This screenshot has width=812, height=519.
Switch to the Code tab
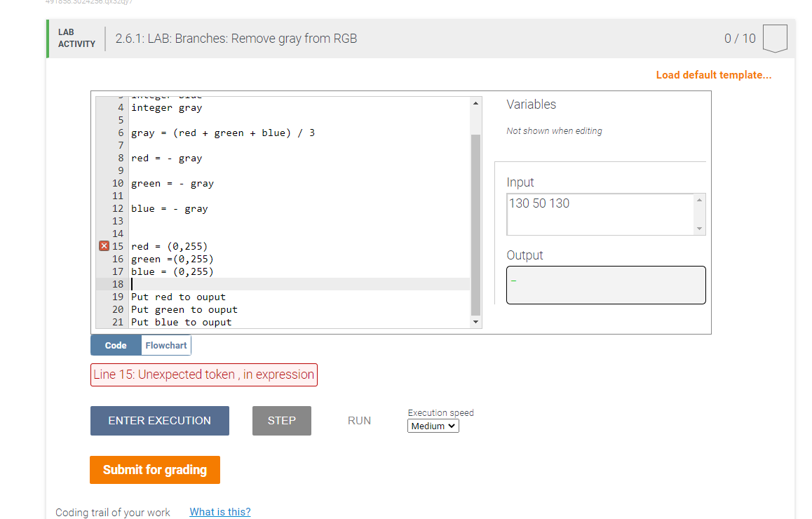(115, 344)
